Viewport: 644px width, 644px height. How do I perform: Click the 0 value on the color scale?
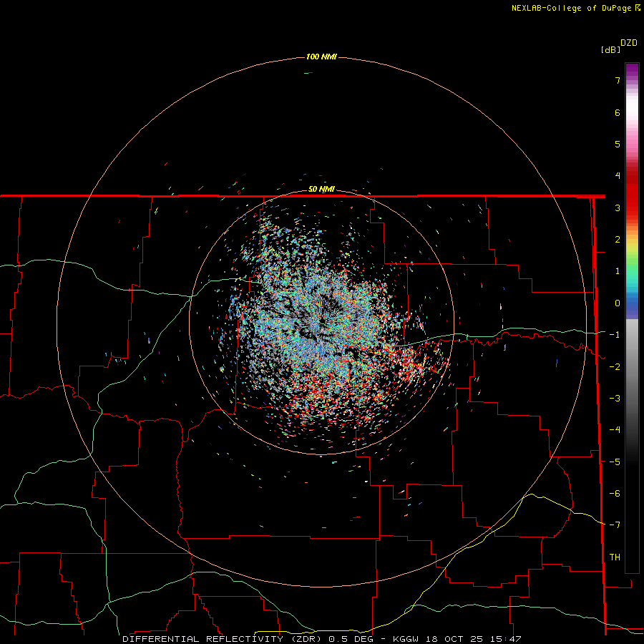click(x=618, y=303)
